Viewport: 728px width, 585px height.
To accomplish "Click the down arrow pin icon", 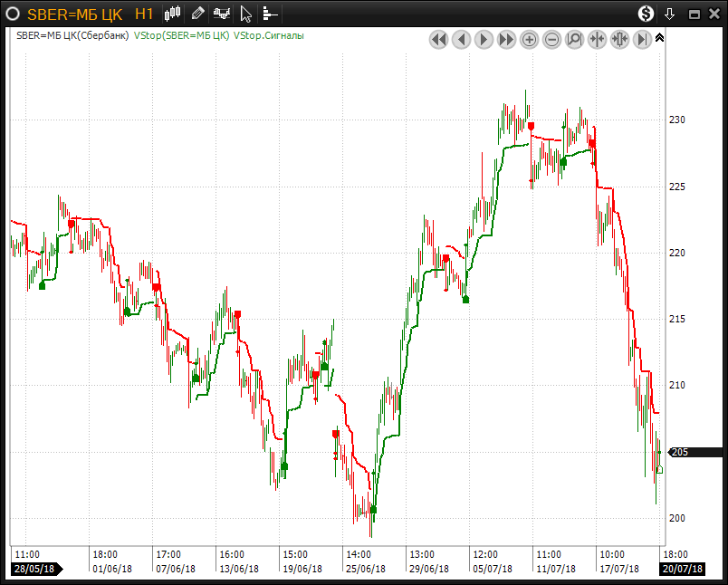I will click(670, 14).
